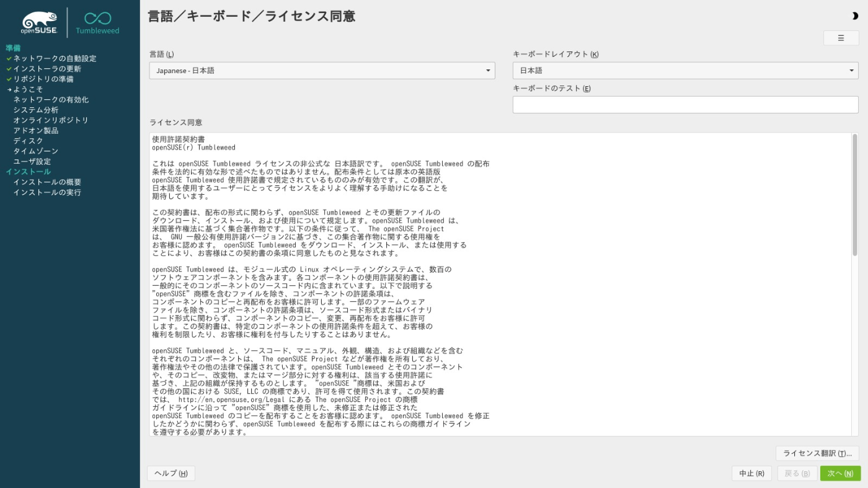
Task: Click the ライセンス翻訳 button
Action: (817, 453)
